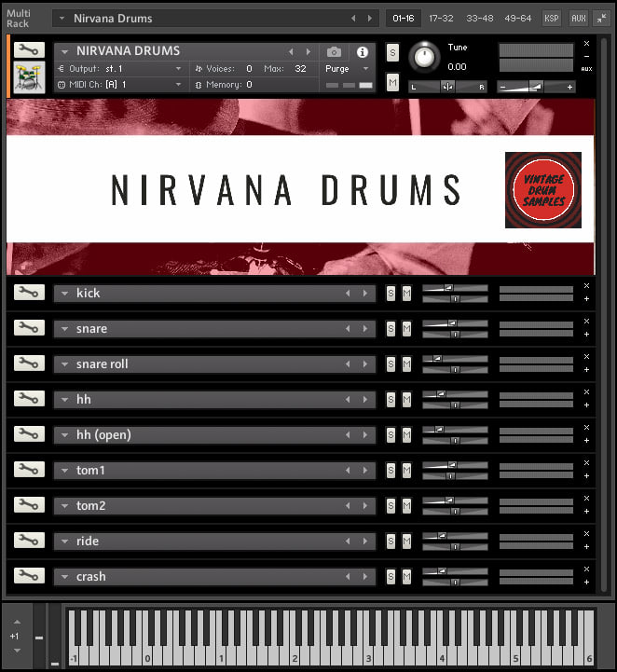617x672 pixels.
Task: Click the drum kit instrument icon
Action: 29,77
